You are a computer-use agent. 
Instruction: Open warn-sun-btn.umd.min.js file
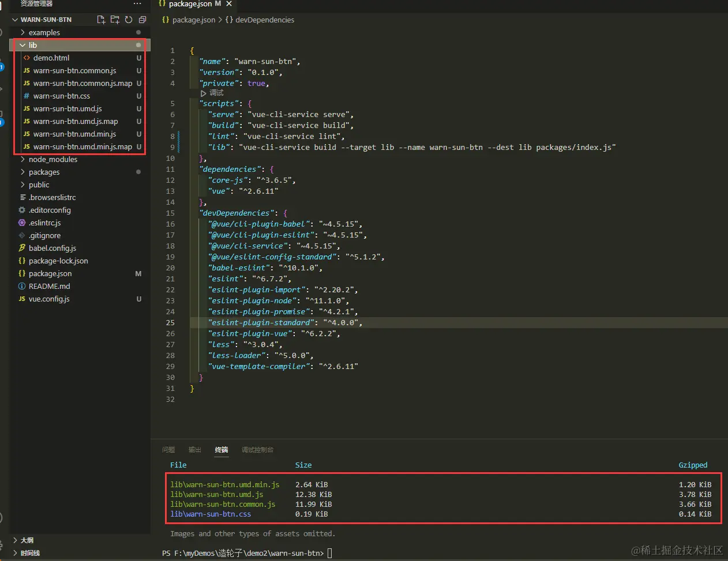80,134
